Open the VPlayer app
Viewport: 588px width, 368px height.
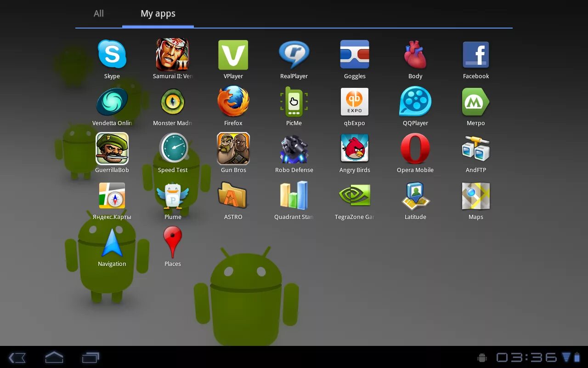233,55
